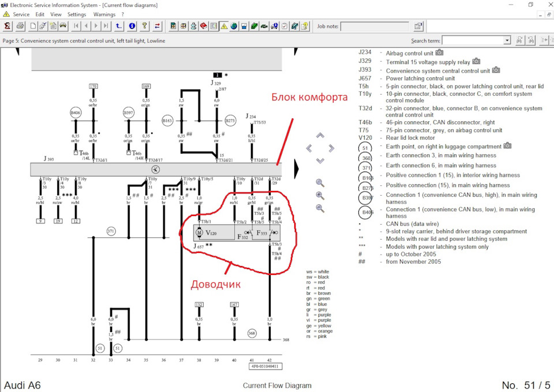Click the red and blue swap arrows icon
The height and width of the screenshot is (392, 554).
click(157, 26)
